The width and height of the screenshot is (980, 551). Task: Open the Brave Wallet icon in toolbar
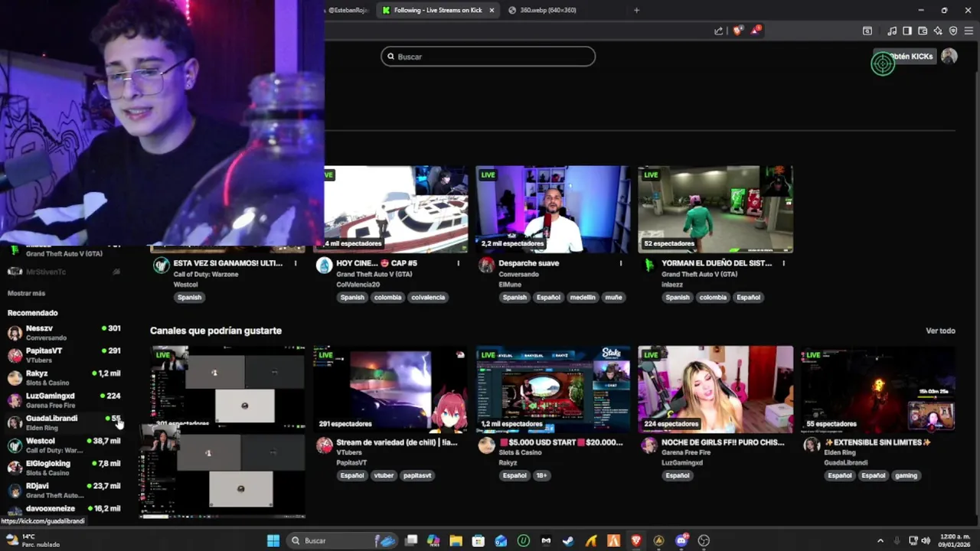pyautogui.click(x=923, y=31)
